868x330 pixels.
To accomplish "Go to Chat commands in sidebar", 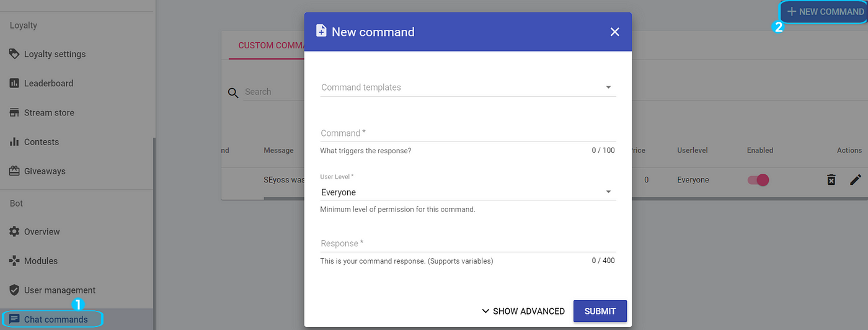I will [x=56, y=319].
